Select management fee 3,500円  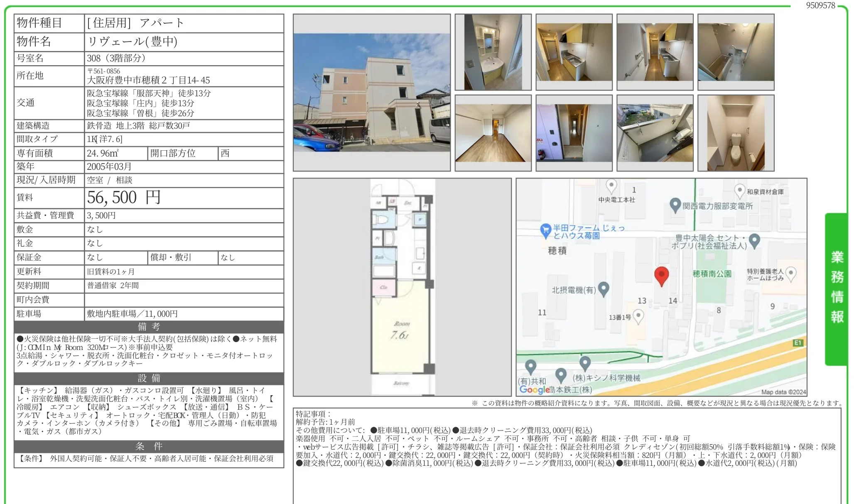pos(101,215)
